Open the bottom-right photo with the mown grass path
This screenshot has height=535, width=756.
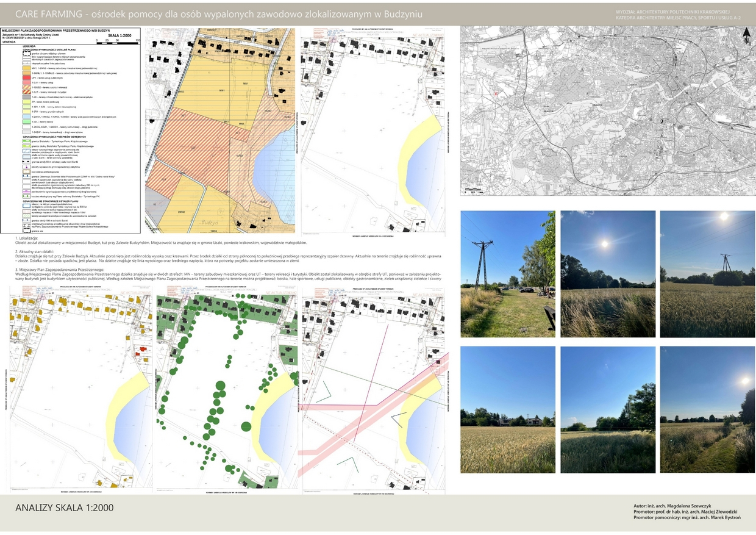(x=707, y=409)
